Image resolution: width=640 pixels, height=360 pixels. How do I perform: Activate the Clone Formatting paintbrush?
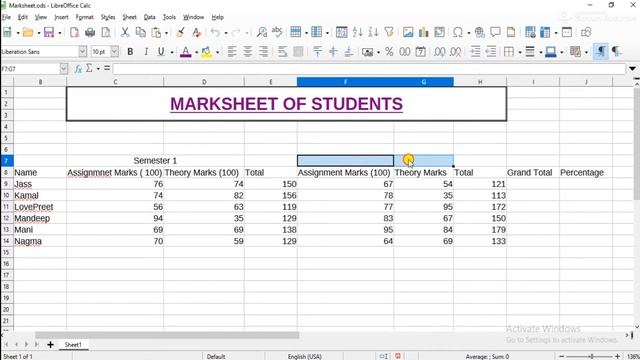(180, 32)
